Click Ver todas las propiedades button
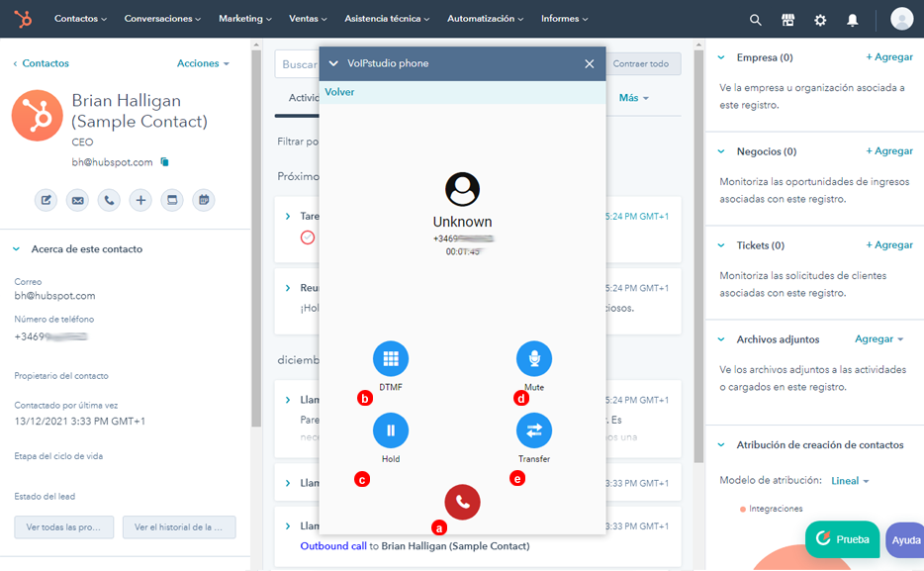Viewport: 924px width, 571px height. point(63,527)
